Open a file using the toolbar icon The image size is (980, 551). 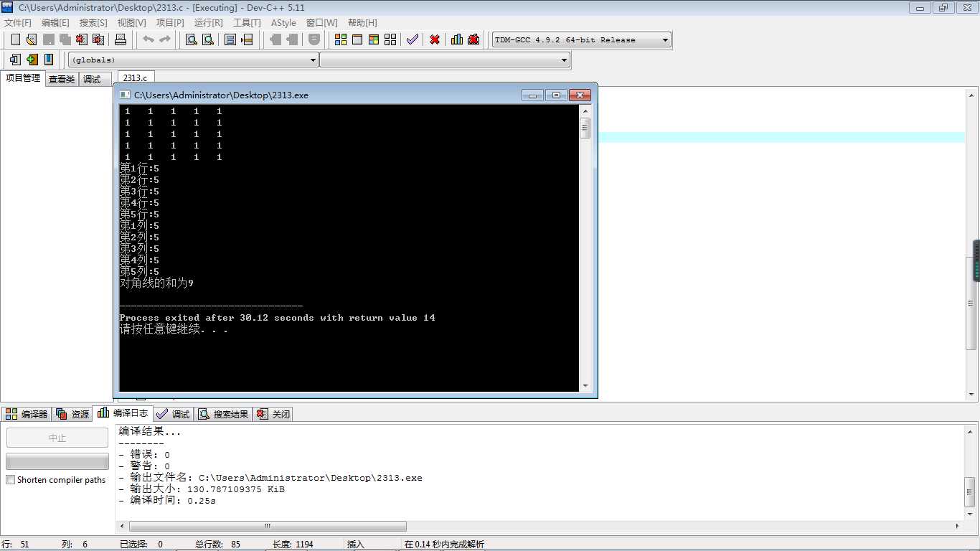click(32, 39)
